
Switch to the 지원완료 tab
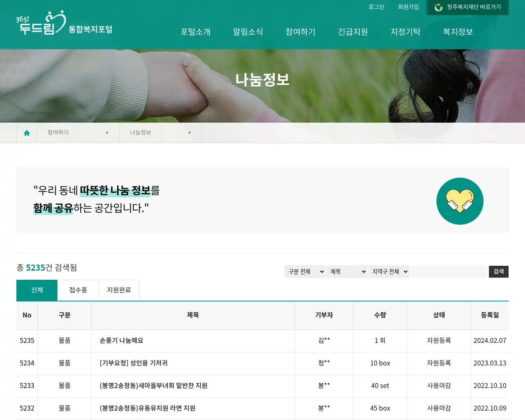pyautogui.click(x=119, y=290)
